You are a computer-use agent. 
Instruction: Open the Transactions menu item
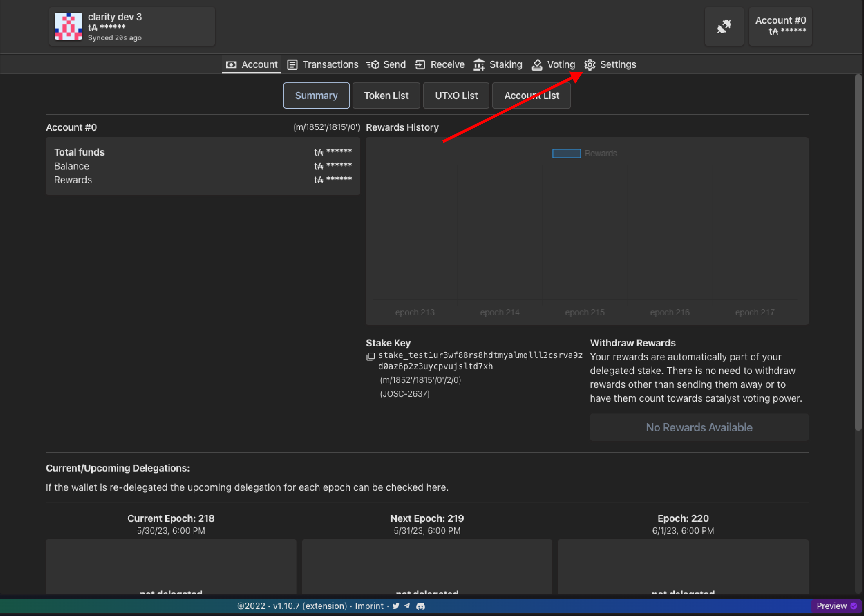pyautogui.click(x=323, y=65)
